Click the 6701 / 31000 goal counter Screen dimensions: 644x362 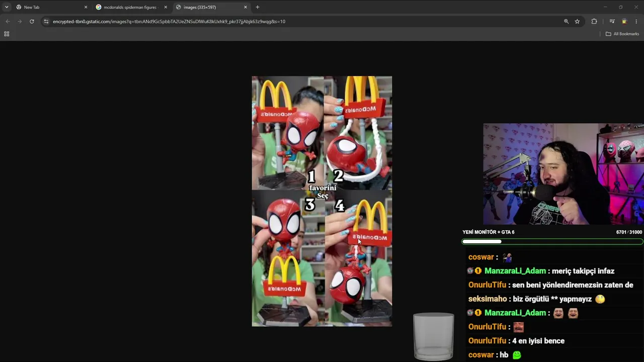click(629, 232)
